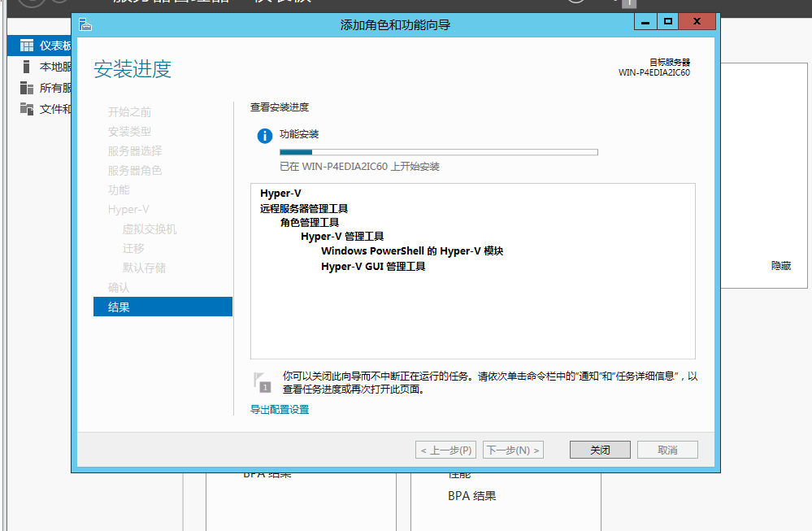Screen dimensions: 812x531
Task: Open the 仪表板 dashboard icon in Server Manager
Action: click(26, 46)
